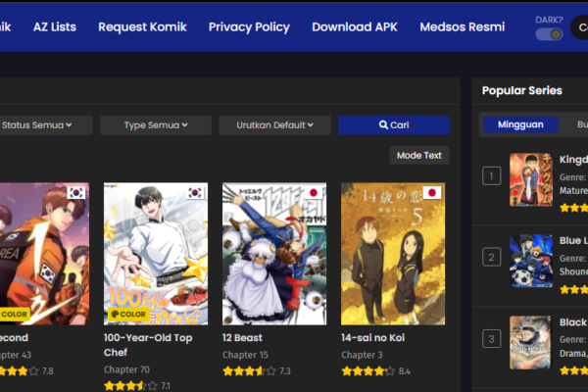The height and width of the screenshot is (392, 588).
Task: Click rank number 3 box in Popular Series
Action: click(492, 339)
